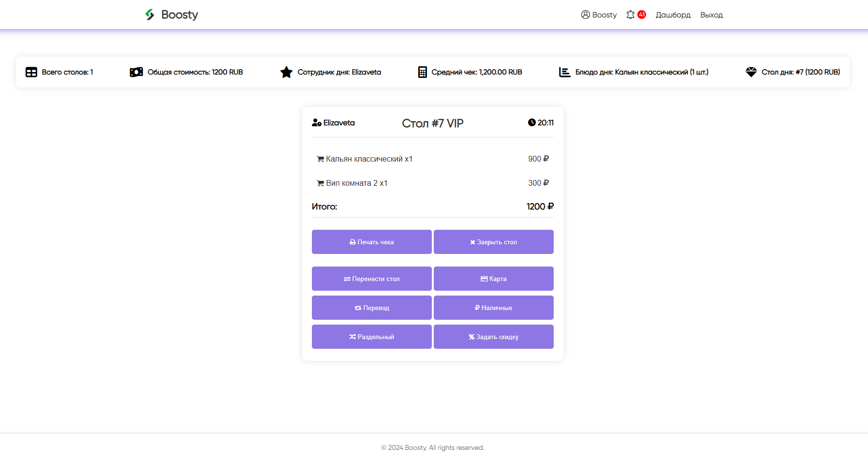Select the 'Вип комната 2 x1' order row
Image resolution: width=868 pixels, height=461 pixels.
pyautogui.click(x=433, y=183)
